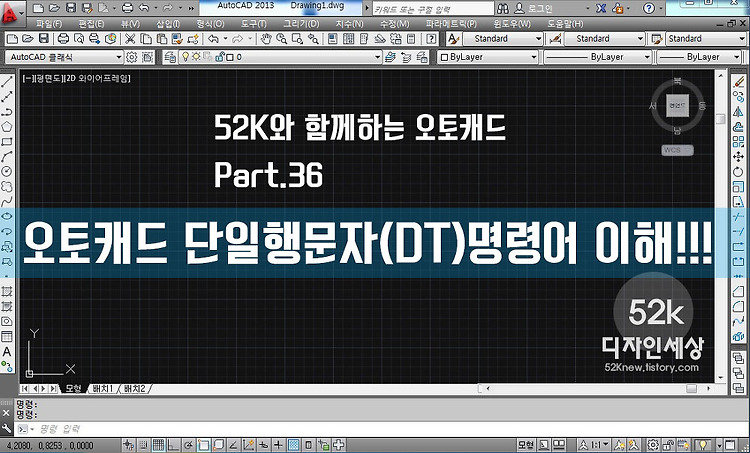Select the Table draw tool
This screenshot has height=453, width=750.
pos(7,336)
